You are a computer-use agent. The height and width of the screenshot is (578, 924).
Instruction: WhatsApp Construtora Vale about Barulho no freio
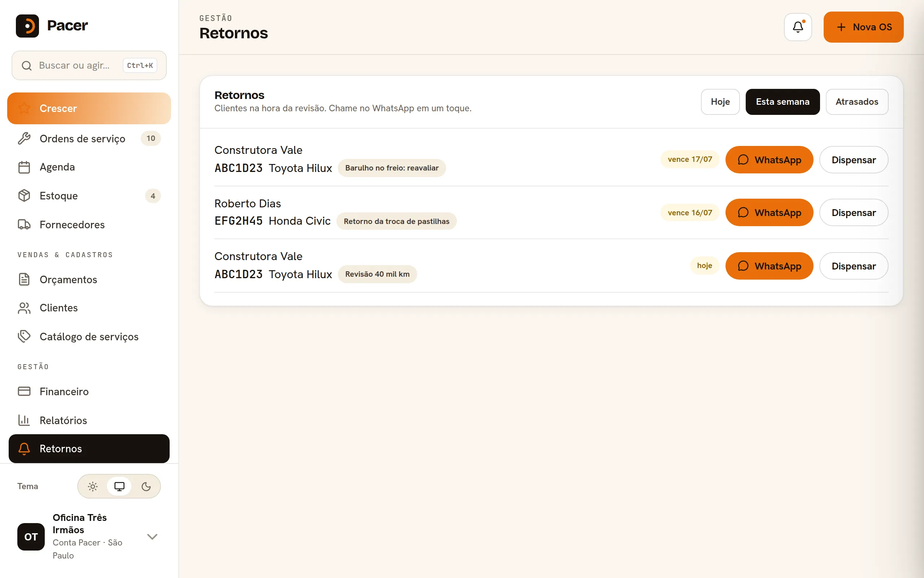pos(769,160)
